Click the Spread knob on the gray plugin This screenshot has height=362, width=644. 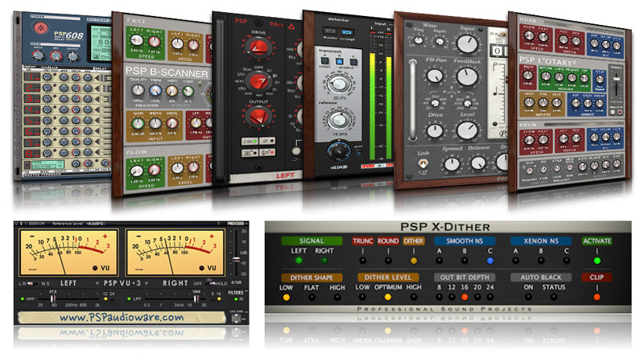click(x=452, y=163)
